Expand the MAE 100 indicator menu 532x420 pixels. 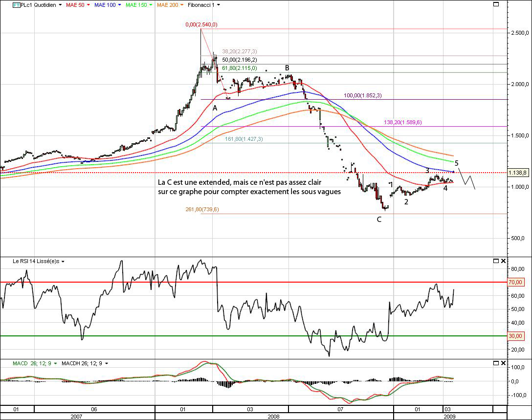[x=120, y=5]
